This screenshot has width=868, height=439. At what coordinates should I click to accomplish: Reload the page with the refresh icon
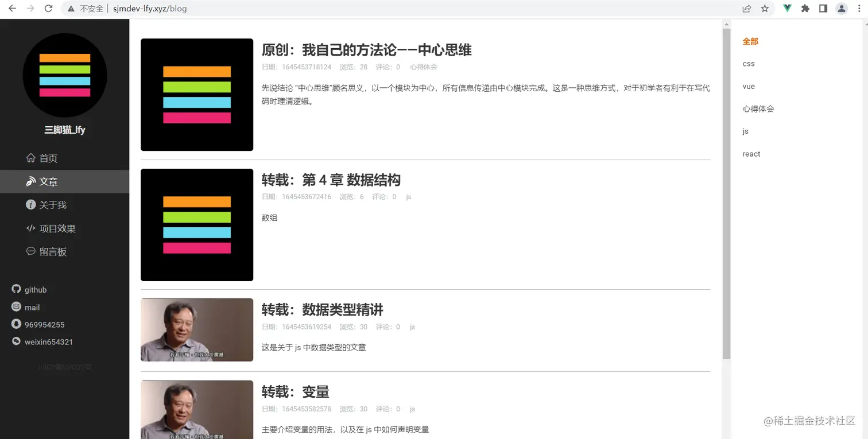[x=49, y=9]
